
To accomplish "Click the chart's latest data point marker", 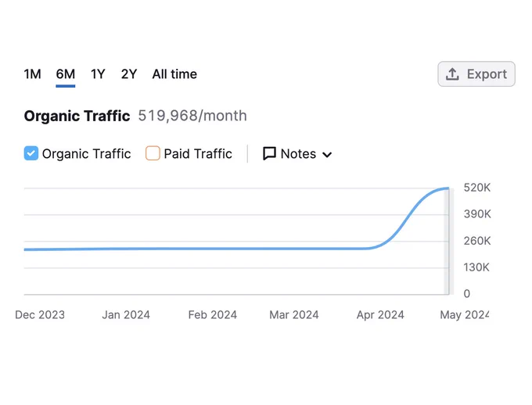I will [448, 188].
